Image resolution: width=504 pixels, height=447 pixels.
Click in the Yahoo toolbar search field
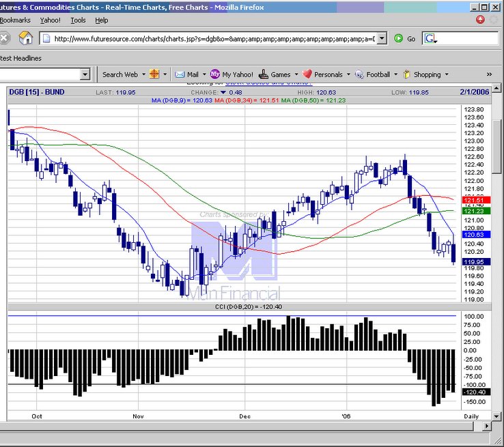click(40, 74)
